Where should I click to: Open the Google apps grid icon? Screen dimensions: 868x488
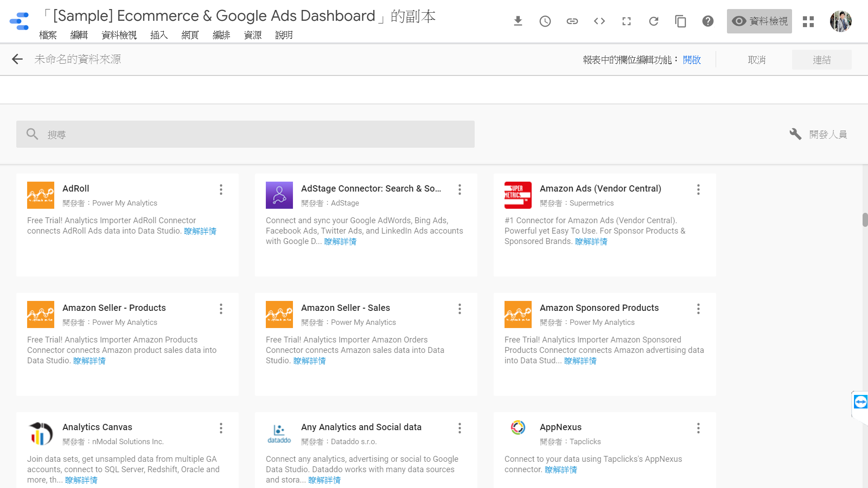point(808,22)
